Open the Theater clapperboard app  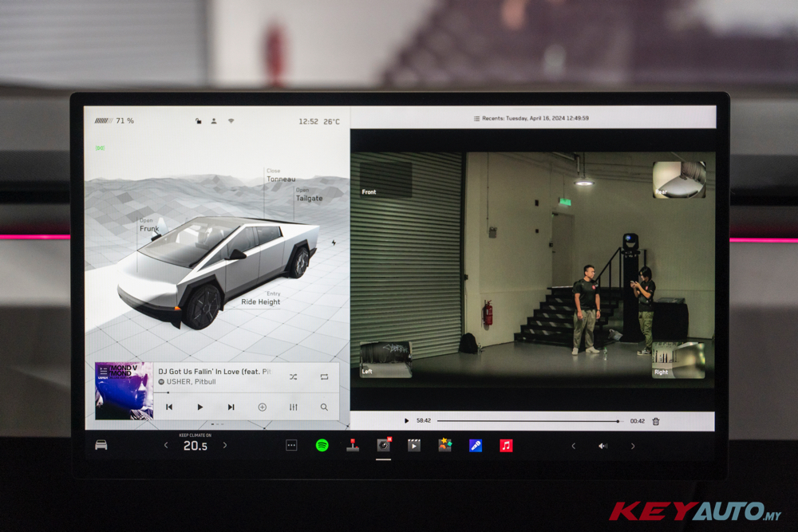pyautogui.click(x=413, y=445)
